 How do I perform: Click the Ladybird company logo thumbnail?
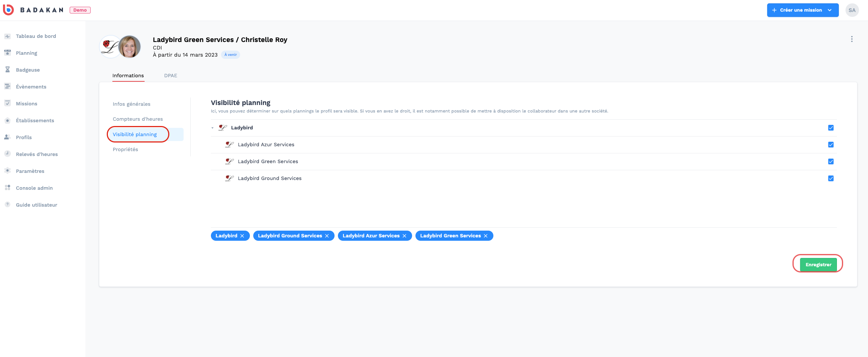pyautogui.click(x=109, y=46)
